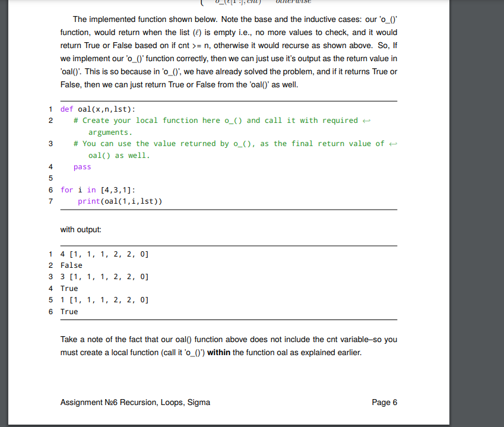
Task: Click footer 'Assignment №6 Recursion, Loops, Sigma'
Action: (x=135, y=403)
